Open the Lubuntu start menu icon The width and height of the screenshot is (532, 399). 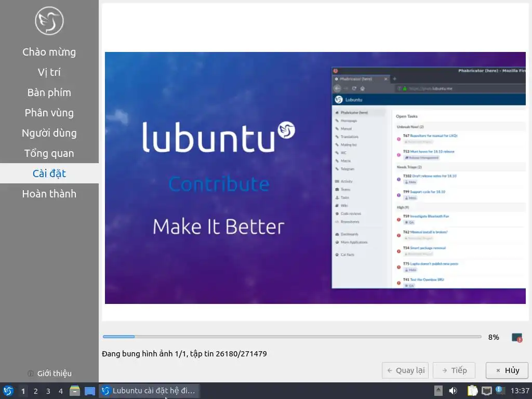(x=8, y=391)
